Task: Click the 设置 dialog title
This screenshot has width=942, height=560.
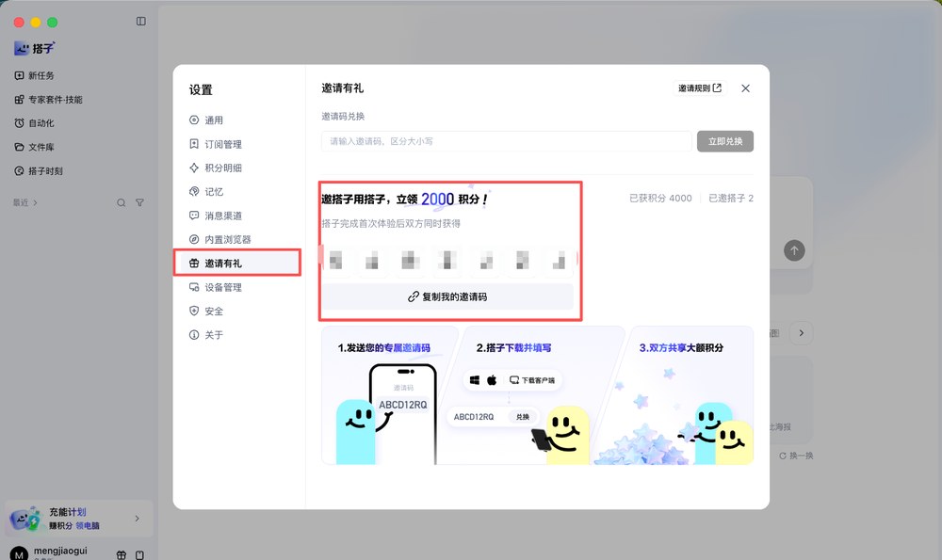Action: pos(201,90)
